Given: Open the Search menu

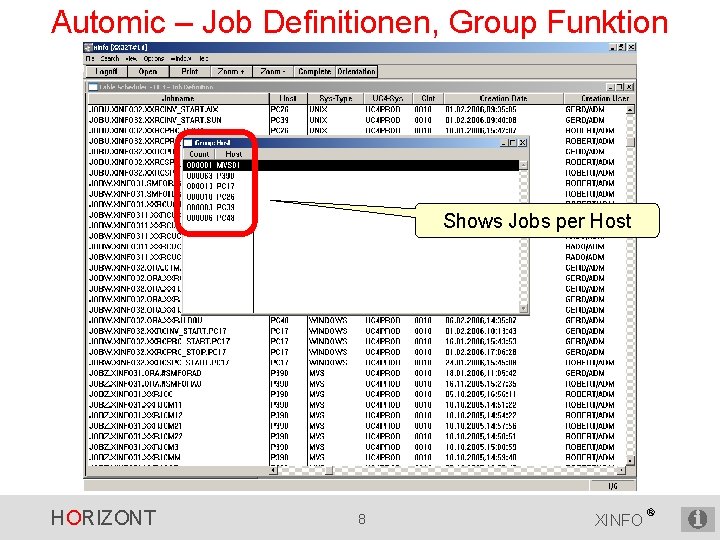Looking at the screenshot, I should click(110, 59).
